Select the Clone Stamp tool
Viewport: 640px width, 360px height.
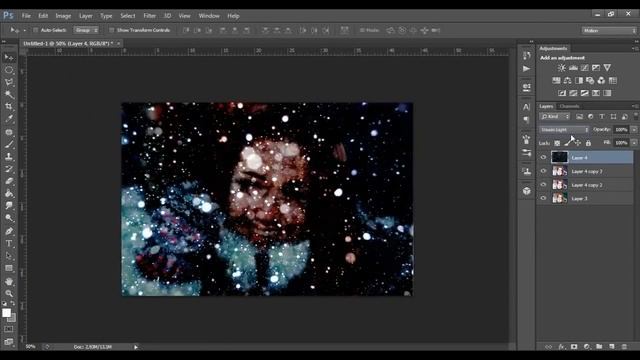pyautogui.click(x=9, y=156)
